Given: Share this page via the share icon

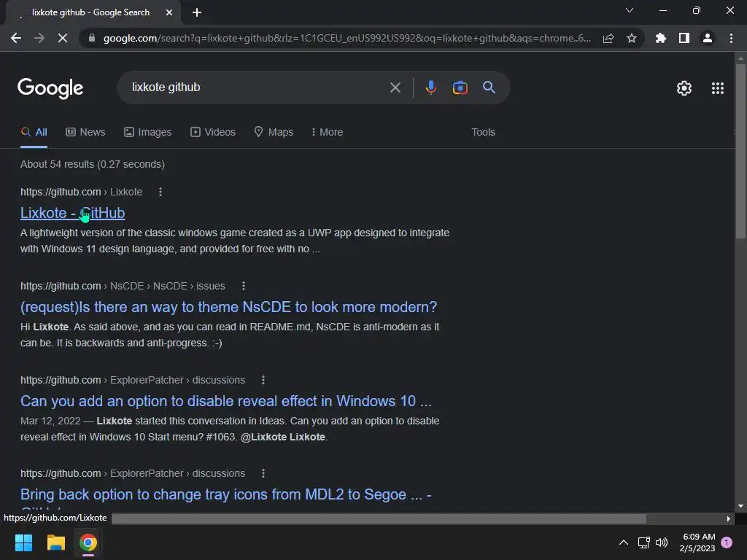Looking at the screenshot, I should click(608, 38).
